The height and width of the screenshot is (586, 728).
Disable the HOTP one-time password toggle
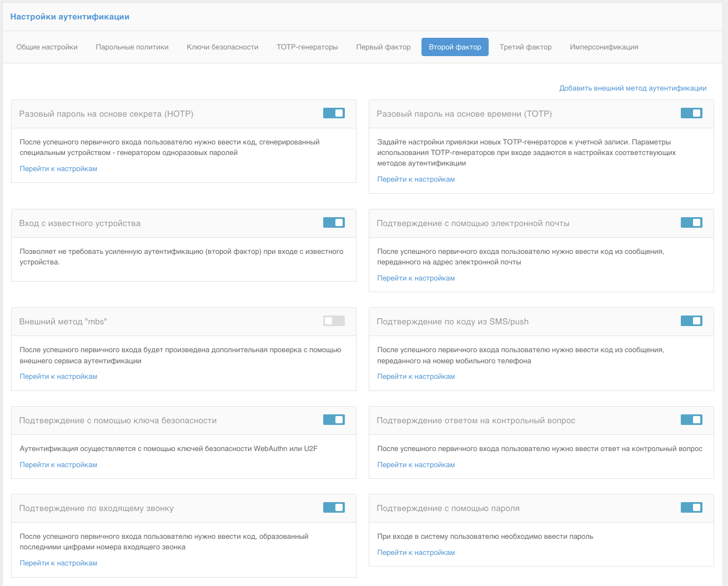[334, 113]
